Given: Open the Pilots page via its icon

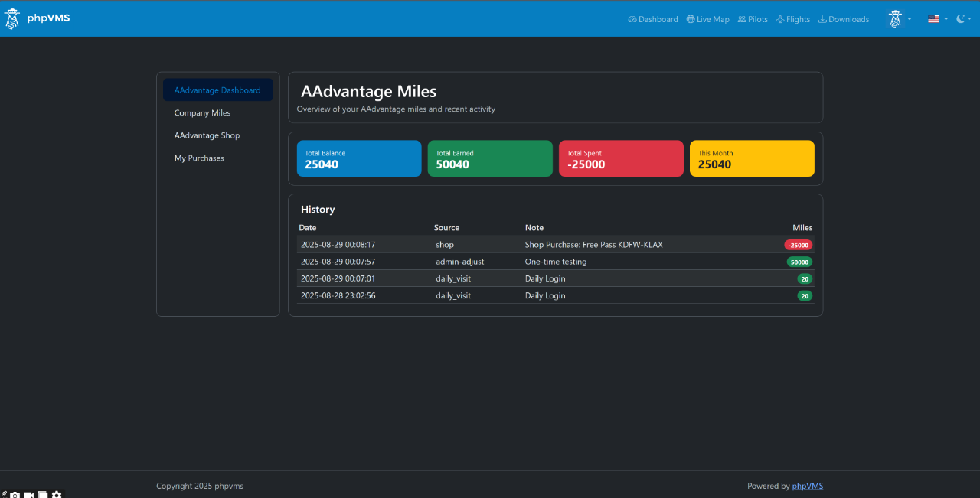Looking at the screenshot, I should tap(740, 18).
